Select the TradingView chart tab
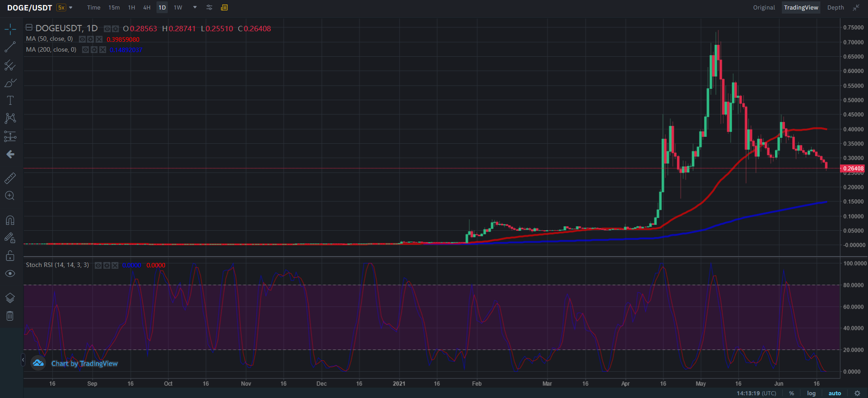This screenshot has width=868, height=398. [x=801, y=8]
